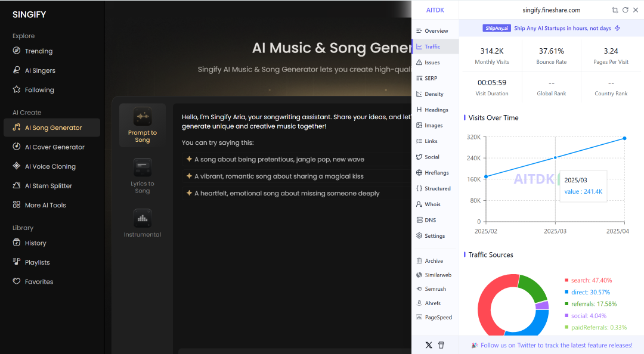This screenshot has height=354, width=644.
Task: Switch to Traffic tab in AITDK
Action: coord(435,46)
